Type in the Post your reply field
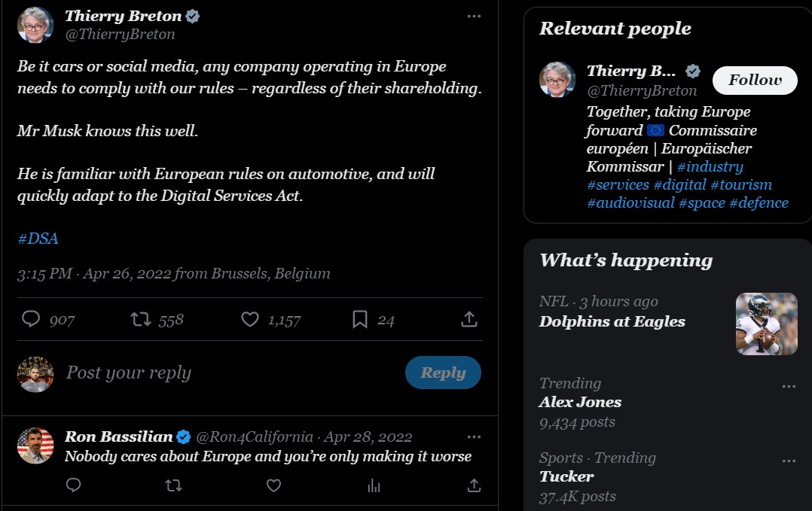This screenshot has width=812, height=511. [226, 373]
